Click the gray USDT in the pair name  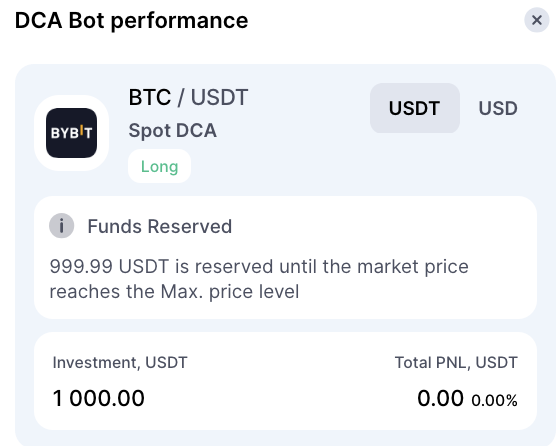[220, 97]
